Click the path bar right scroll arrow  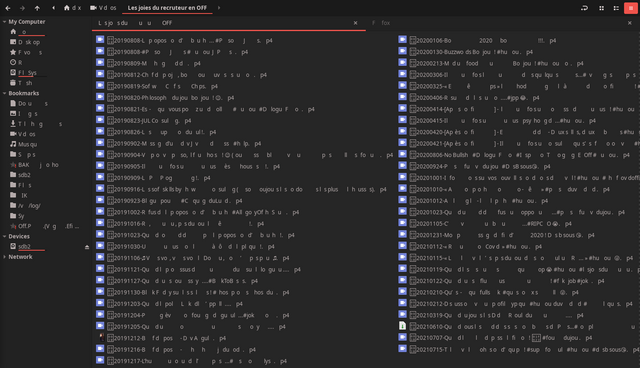pos(219,8)
